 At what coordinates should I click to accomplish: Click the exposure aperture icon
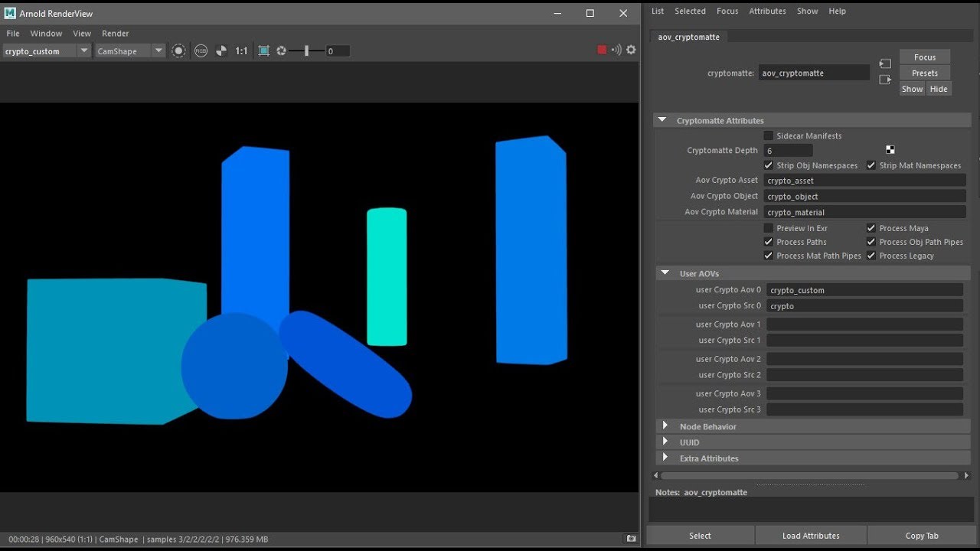(x=281, y=51)
